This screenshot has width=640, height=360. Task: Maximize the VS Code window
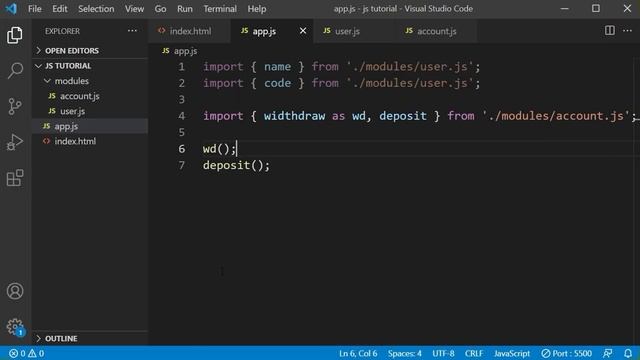[596, 9]
